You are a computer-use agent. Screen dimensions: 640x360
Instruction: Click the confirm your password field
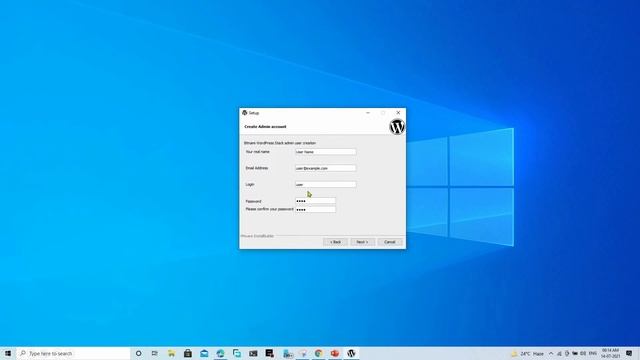315,209
